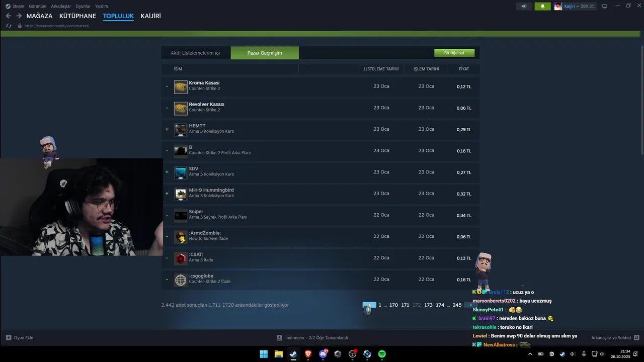Go forward with the right arrow
This screenshot has width=644, height=362.
19,16
